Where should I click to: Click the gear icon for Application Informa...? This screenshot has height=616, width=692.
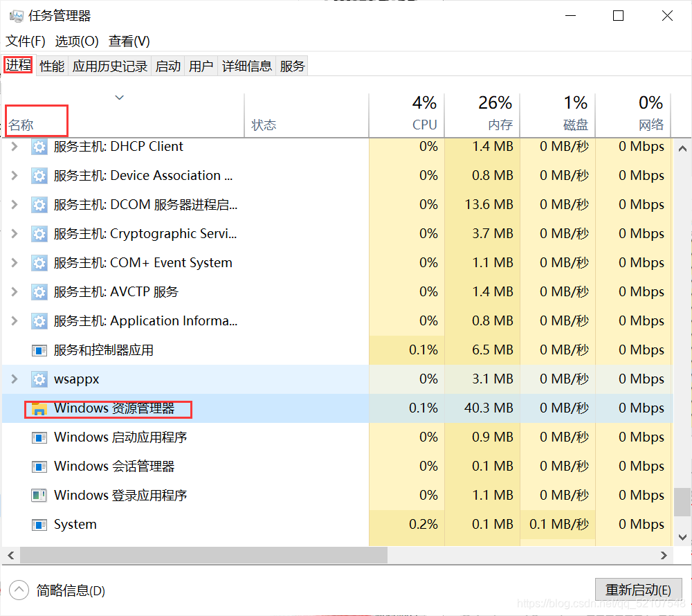39,321
